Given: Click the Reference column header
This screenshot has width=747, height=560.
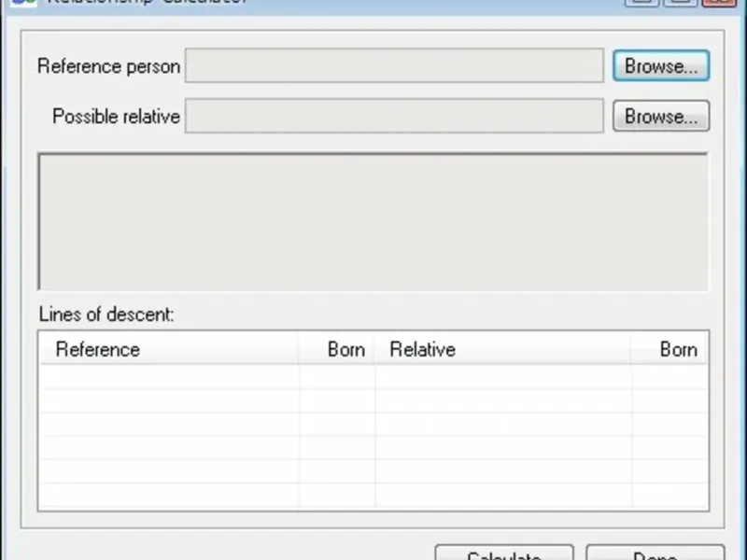Looking at the screenshot, I should (x=169, y=349).
